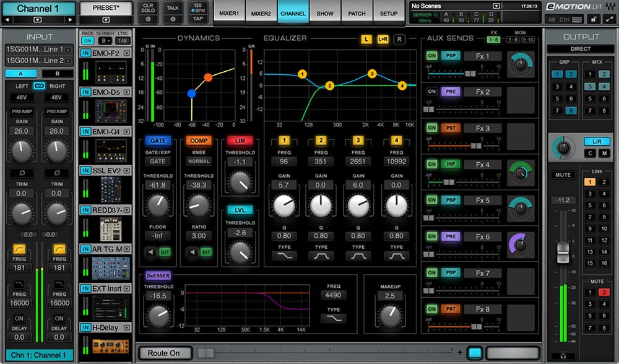
Task: Enable Fx 2 aux send ON
Action: 432,92
